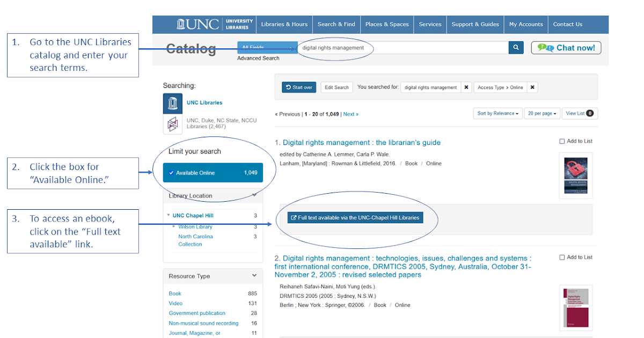Screen dimensions: 644x338
Task: Expand the Wilson Library tree item
Action: pos(174,226)
